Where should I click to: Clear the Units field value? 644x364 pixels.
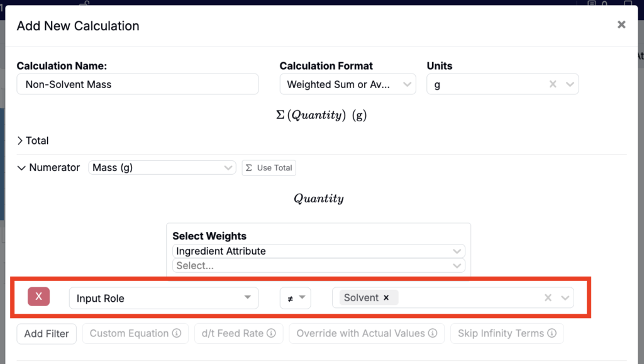pos(553,84)
